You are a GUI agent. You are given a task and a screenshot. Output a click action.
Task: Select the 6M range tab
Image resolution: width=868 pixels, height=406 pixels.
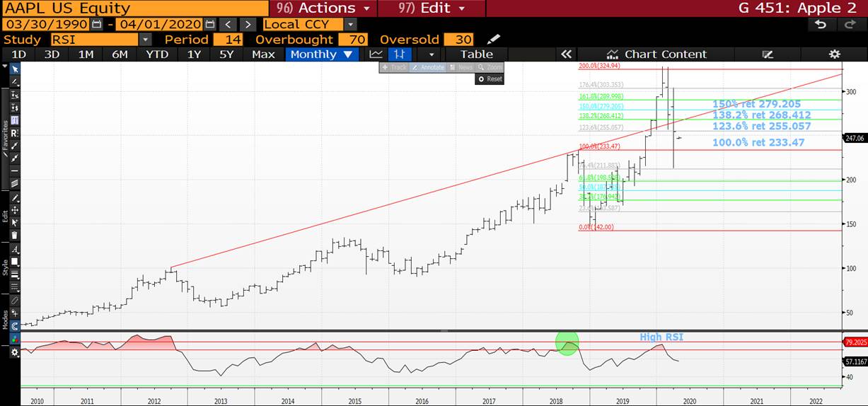point(120,54)
